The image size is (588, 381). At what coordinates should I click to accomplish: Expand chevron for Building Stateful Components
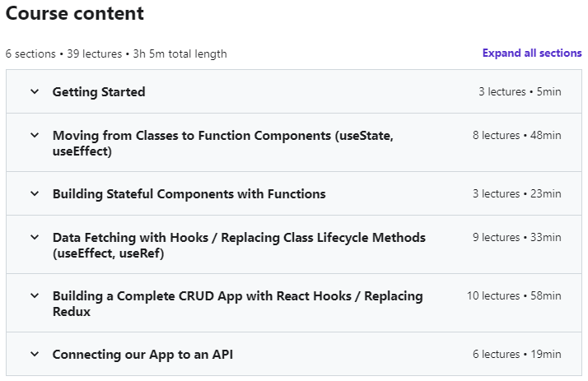pos(35,194)
